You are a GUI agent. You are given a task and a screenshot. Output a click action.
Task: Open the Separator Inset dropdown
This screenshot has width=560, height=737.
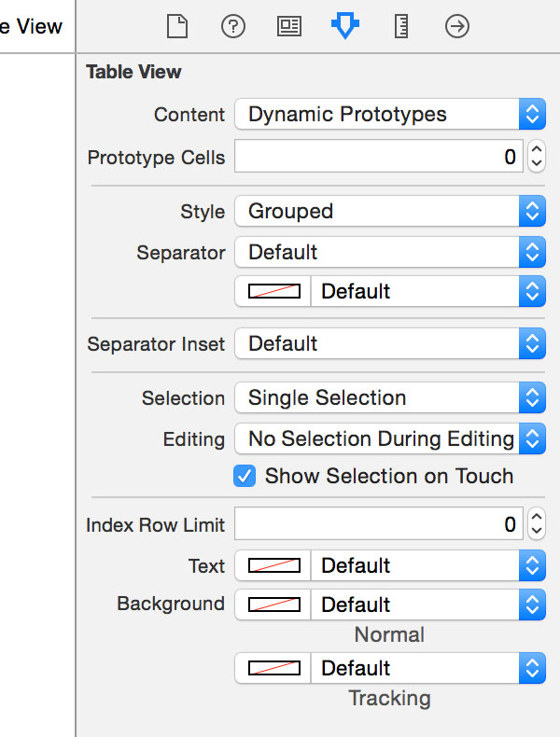(390, 343)
